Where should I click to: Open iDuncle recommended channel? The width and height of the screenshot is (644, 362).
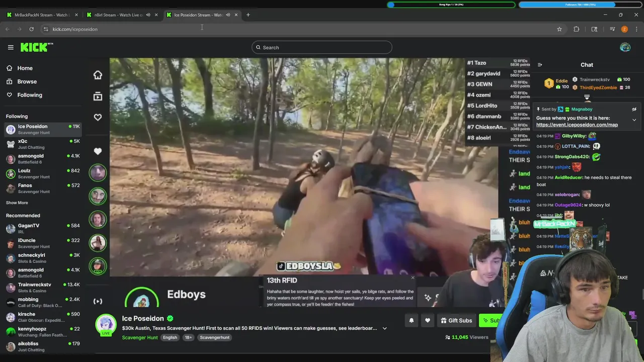tap(43, 243)
